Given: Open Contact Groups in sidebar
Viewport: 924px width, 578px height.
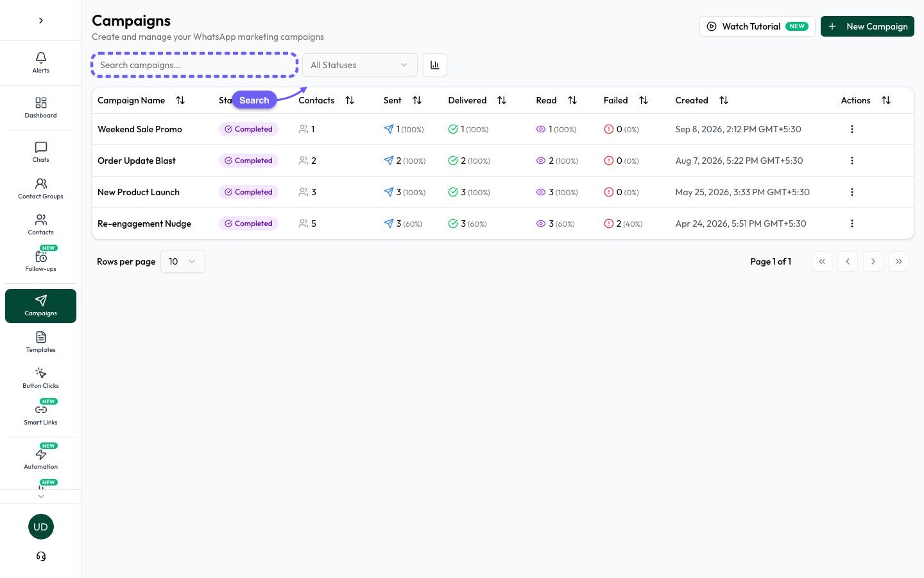Looking at the screenshot, I should click(40, 189).
